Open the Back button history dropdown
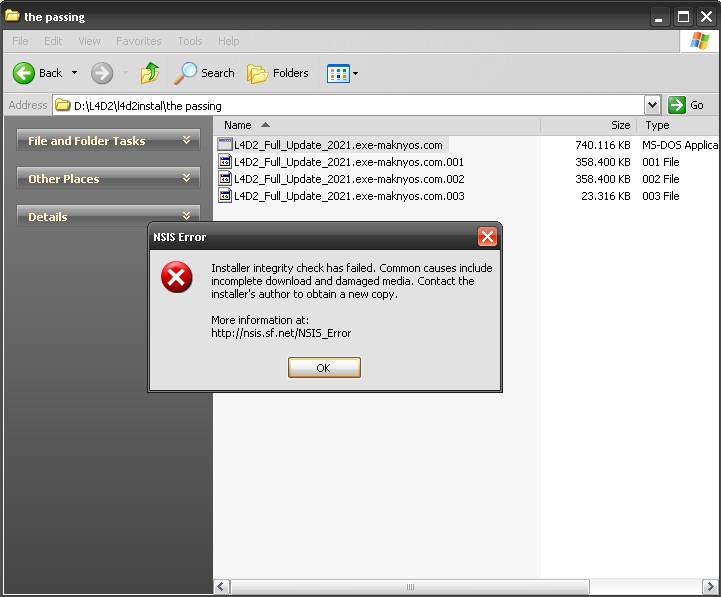Image resolution: width=721 pixels, height=597 pixels. (x=74, y=73)
